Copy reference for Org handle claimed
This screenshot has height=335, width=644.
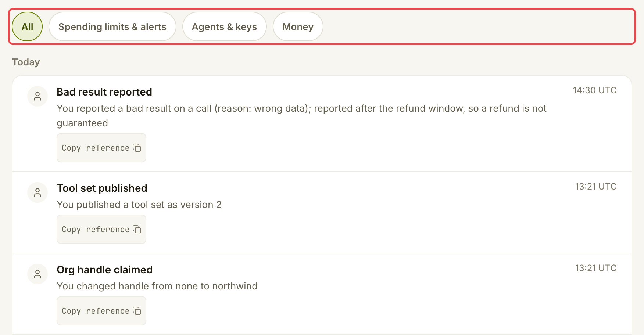[x=101, y=311]
